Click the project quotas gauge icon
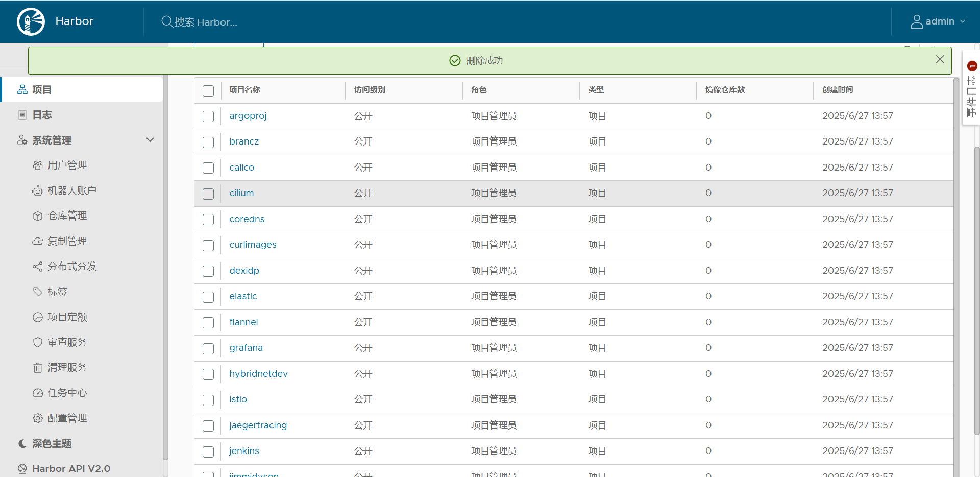 38,317
